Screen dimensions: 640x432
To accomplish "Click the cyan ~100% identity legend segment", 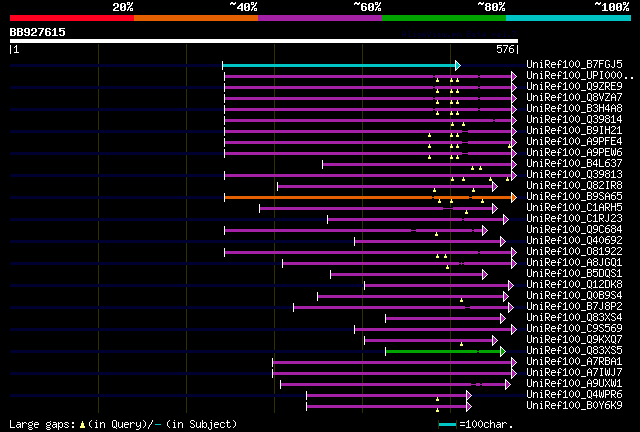I will coord(569,18).
